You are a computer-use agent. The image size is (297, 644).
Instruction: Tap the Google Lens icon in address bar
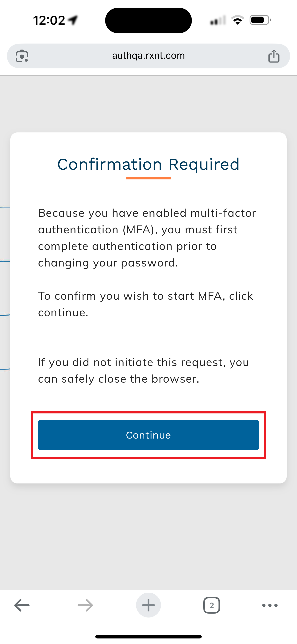pyautogui.click(x=22, y=56)
